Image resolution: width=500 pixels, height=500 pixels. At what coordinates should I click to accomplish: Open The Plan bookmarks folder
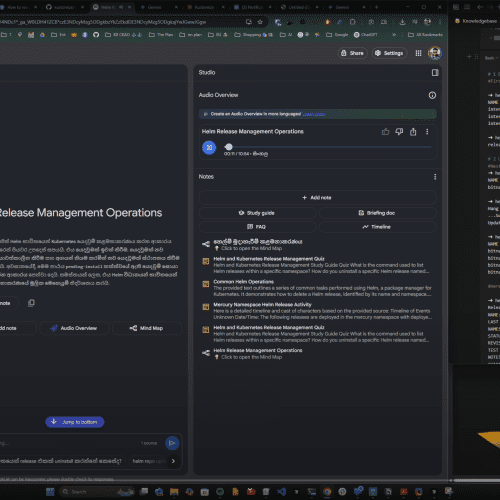point(161,35)
